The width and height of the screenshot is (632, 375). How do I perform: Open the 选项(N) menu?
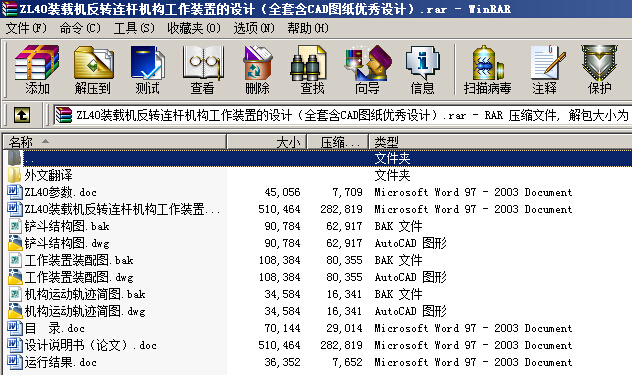(254, 28)
